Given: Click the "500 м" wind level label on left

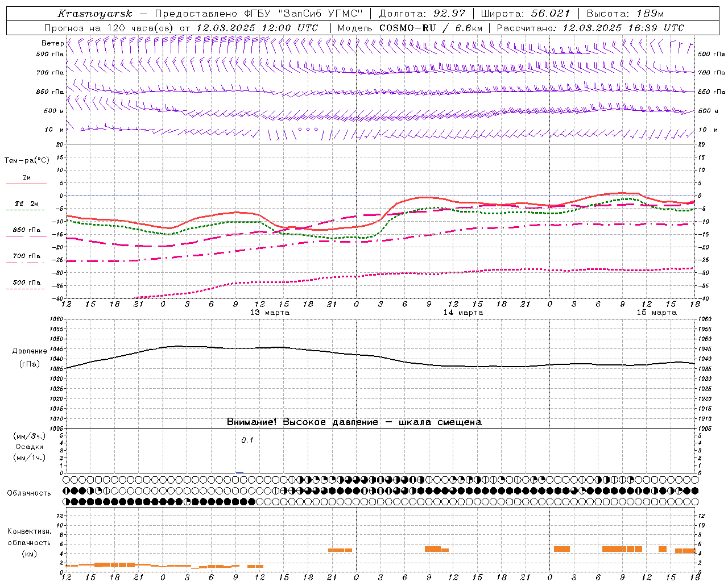Looking at the screenshot, I should coord(55,111).
